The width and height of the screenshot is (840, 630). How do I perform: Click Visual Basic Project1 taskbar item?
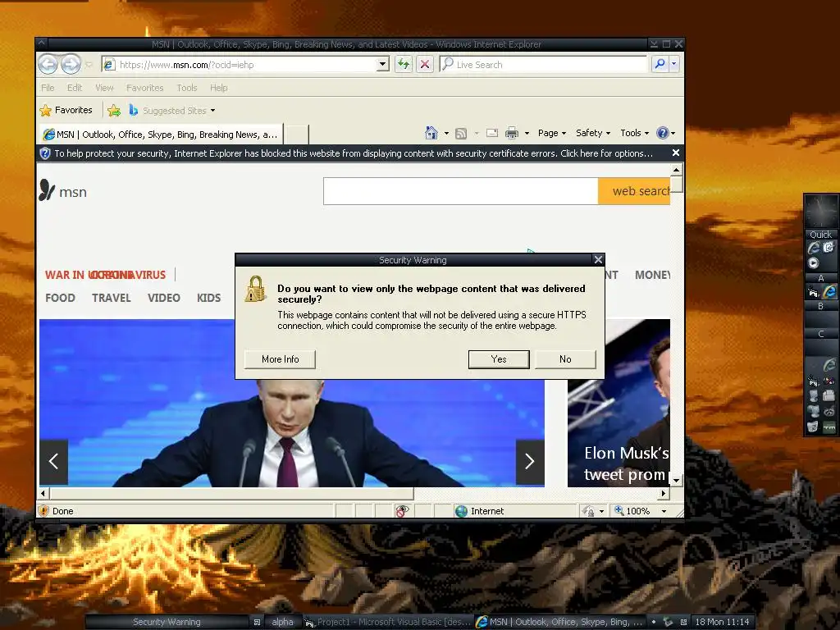point(388,622)
